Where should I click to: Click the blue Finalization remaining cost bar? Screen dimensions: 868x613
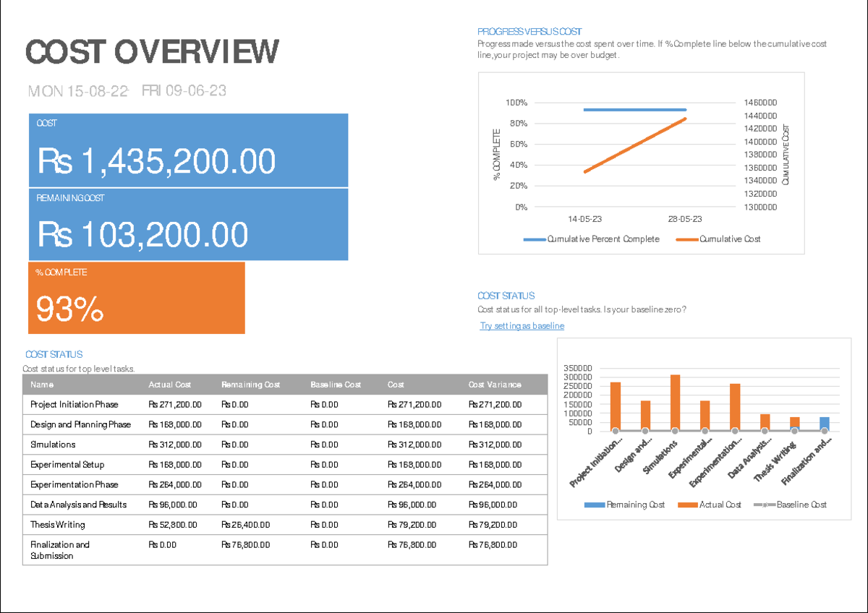pyautogui.click(x=825, y=424)
